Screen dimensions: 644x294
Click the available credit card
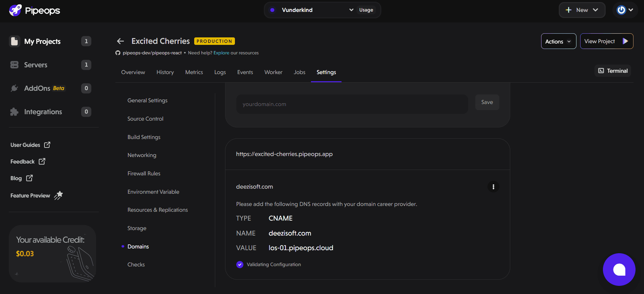point(52,254)
